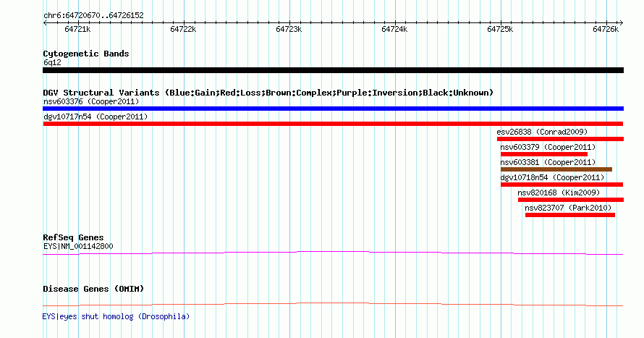Click the DGV Structural Variants track title
The width and height of the screenshot is (644, 338).
[x=268, y=93]
